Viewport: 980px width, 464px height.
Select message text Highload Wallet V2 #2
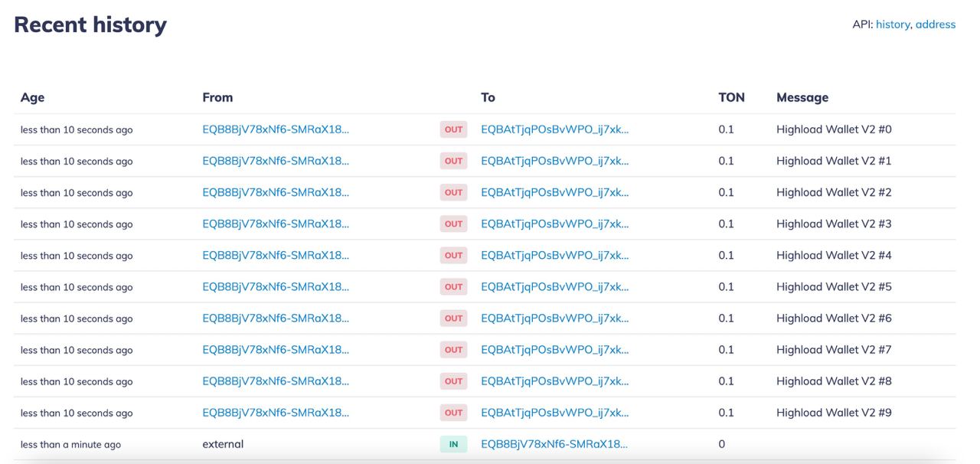(834, 192)
